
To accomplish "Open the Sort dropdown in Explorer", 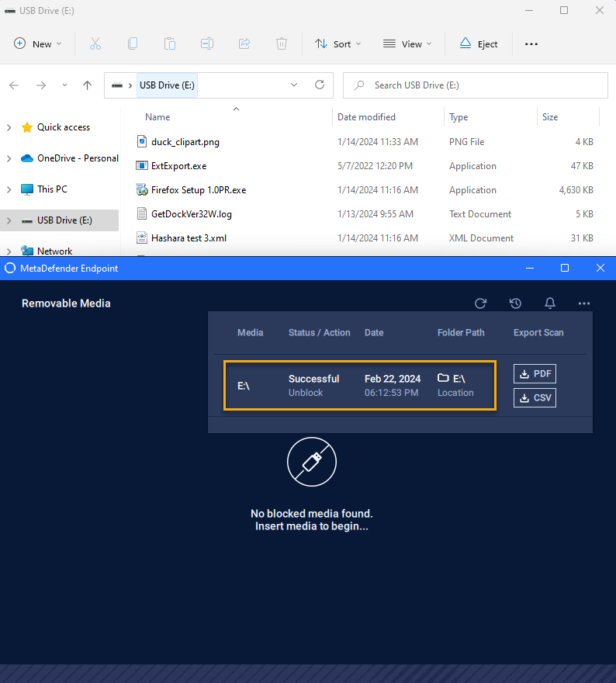I will coord(337,43).
